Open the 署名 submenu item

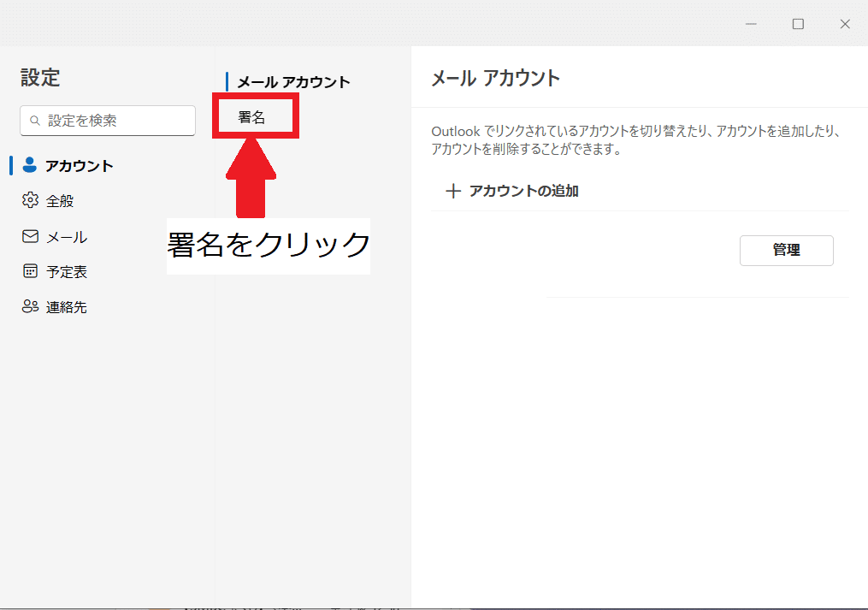tap(252, 117)
